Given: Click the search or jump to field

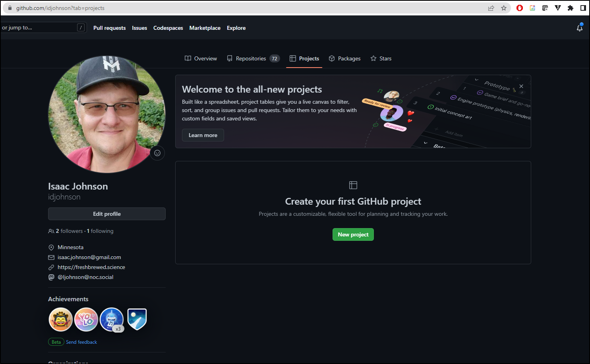Looking at the screenshot, I should [x=43, y=27].
